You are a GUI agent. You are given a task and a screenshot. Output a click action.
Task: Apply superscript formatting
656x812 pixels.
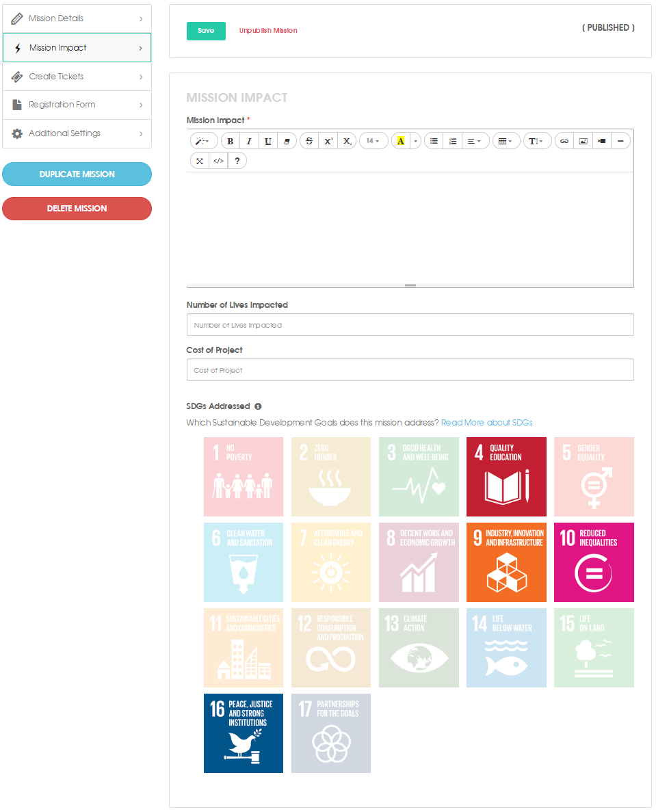tap(328, 141)
